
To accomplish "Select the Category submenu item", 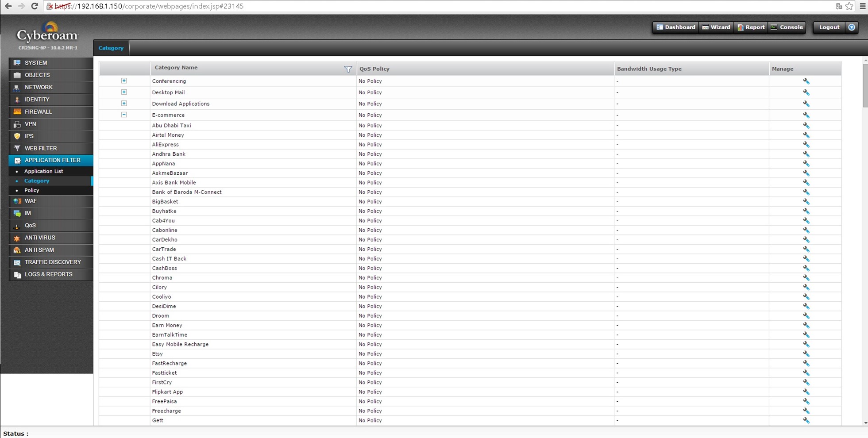I will click(x=37, y=181).
